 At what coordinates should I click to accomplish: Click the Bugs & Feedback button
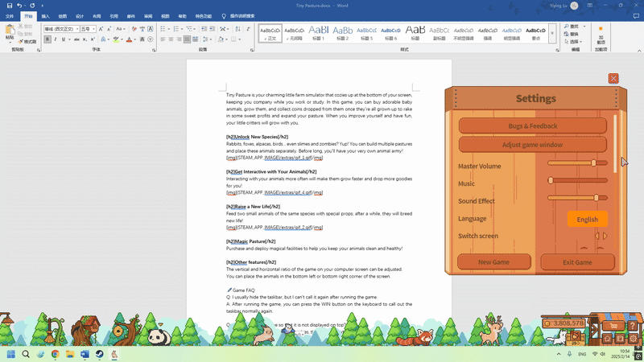tap(532, 126)
